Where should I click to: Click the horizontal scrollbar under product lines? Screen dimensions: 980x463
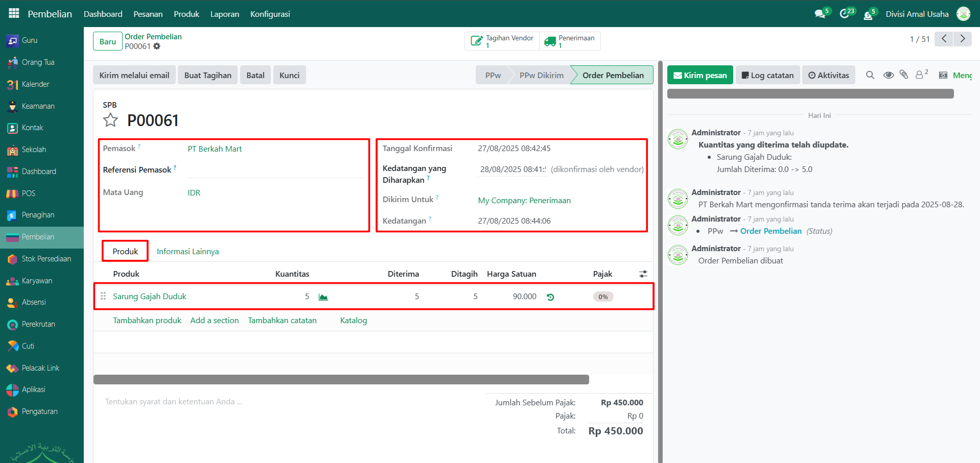(x=341, y=379)
